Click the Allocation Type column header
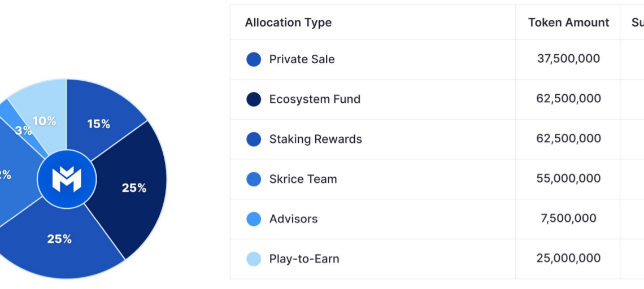Screen dimensions: 644x289 click(x=288, y=23)
